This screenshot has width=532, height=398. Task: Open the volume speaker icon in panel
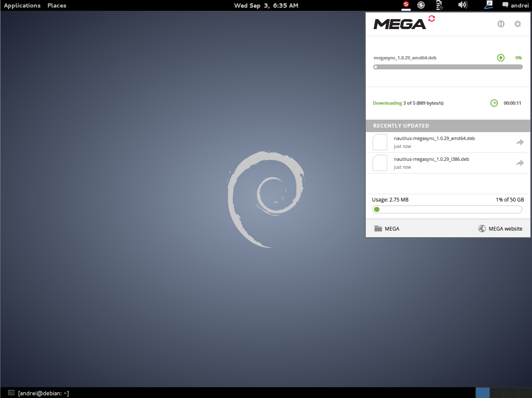pos(463,5)
